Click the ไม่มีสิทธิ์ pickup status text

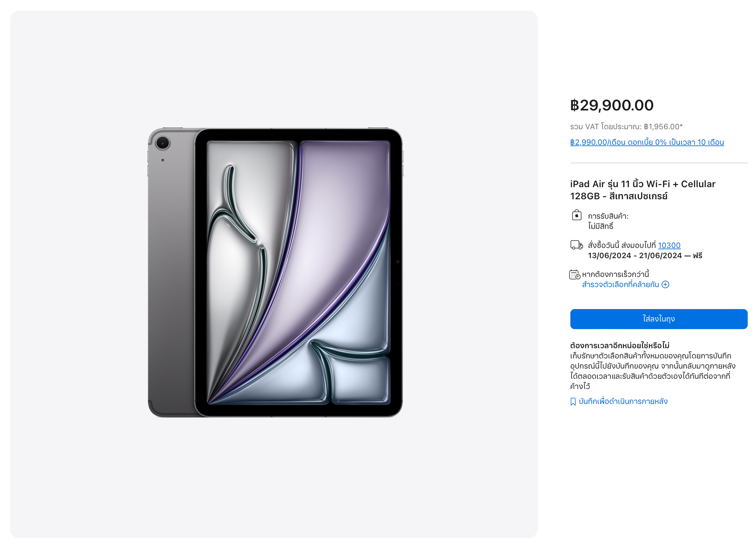tap(600, 226)
